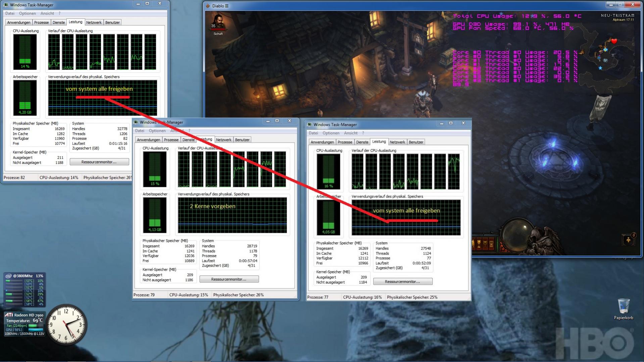
Task: Select Leistung tab in 14 % Task-Manager
Action: 75,22
